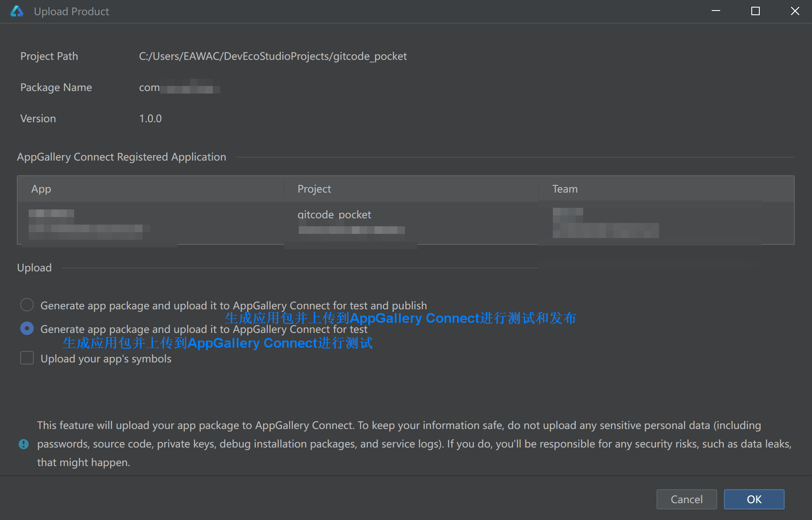Click the blue info exclamation icon

(x=24, y=444)
